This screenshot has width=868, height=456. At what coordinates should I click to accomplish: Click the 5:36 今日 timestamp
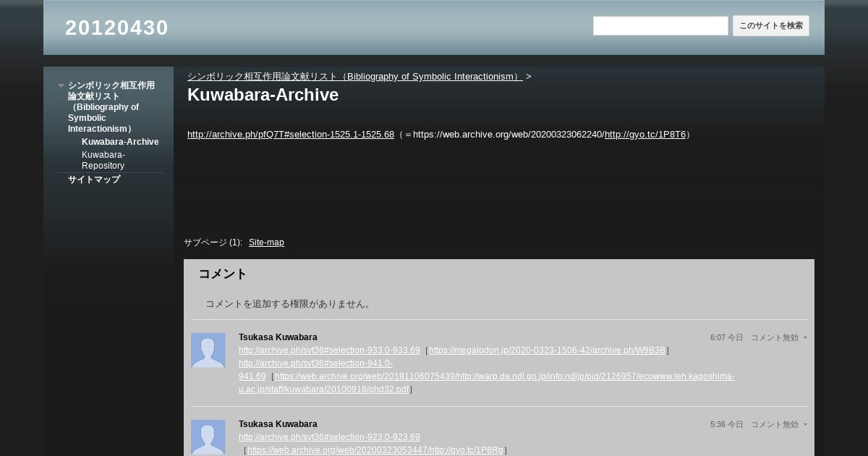click(x=726, y=424)
